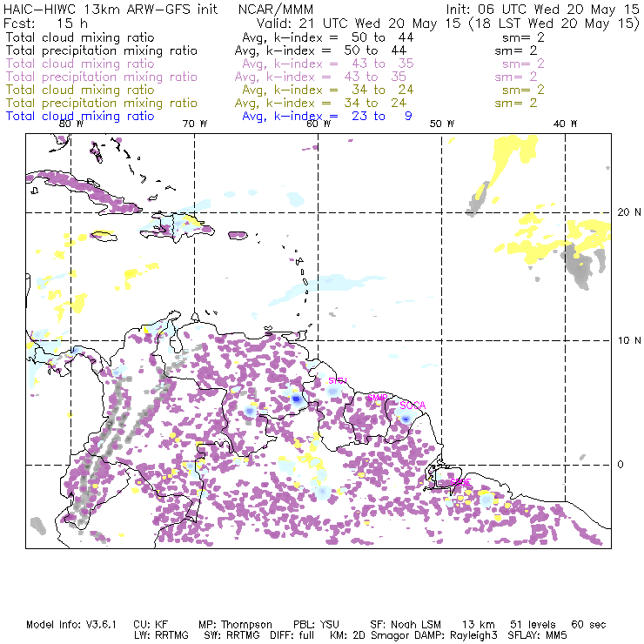Click the "LW: RRTMG" footer entry

(x=161, y=635)
